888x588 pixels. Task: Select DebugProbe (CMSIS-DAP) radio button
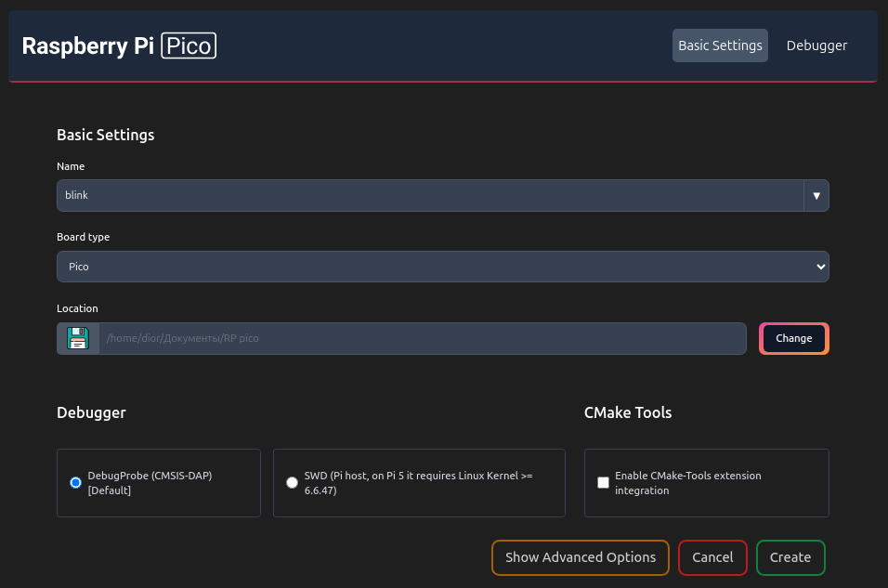pos(75,483)
